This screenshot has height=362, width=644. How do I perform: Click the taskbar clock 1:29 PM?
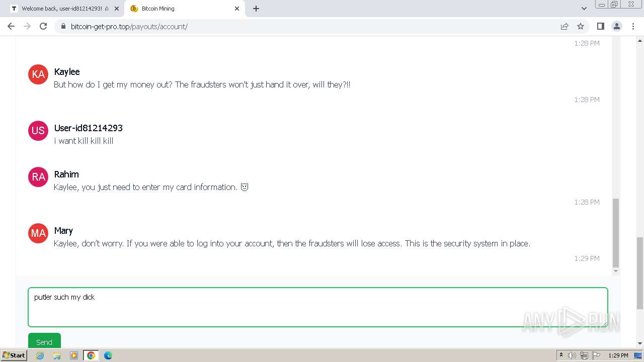[x=618, y=355]
